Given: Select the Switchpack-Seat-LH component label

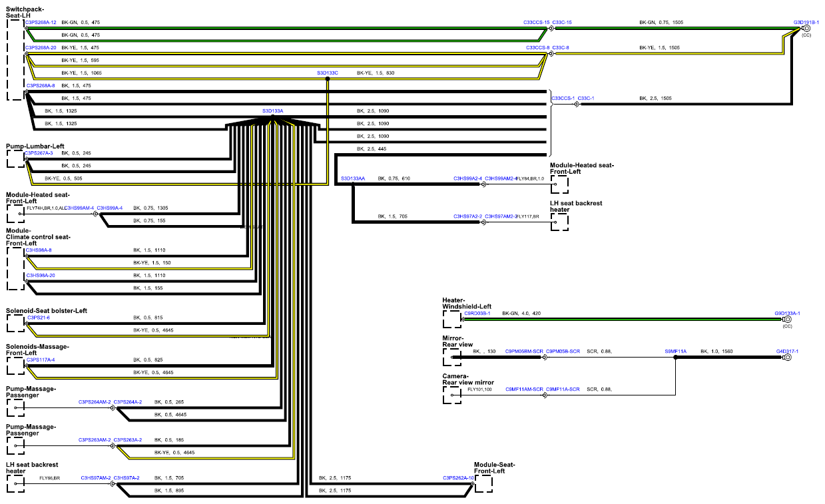Looking at the screenshot, I should tap(25, 12).
